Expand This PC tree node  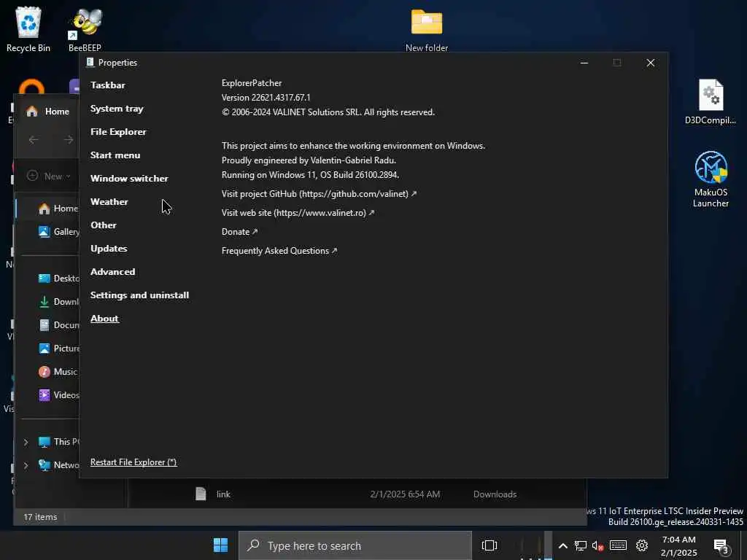pyautogui.click(x=26, y=442)
